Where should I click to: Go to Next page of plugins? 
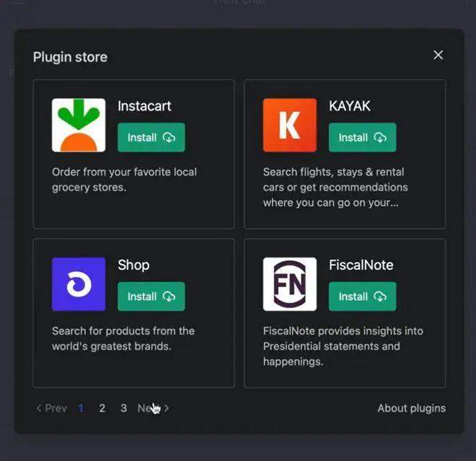tap(154, 408)
